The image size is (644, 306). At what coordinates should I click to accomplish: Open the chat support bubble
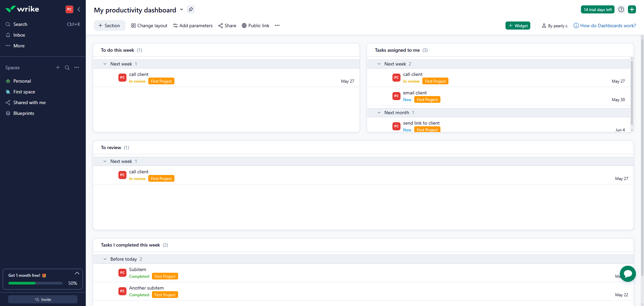628,274
